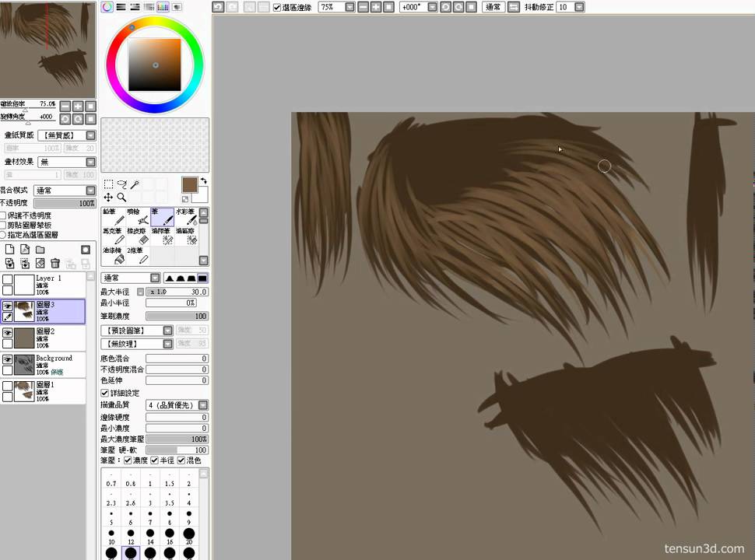The width and height of the screenshot is (755, 560).
Task: Hide the Background layer eye
Action: [x=7, y=359]
